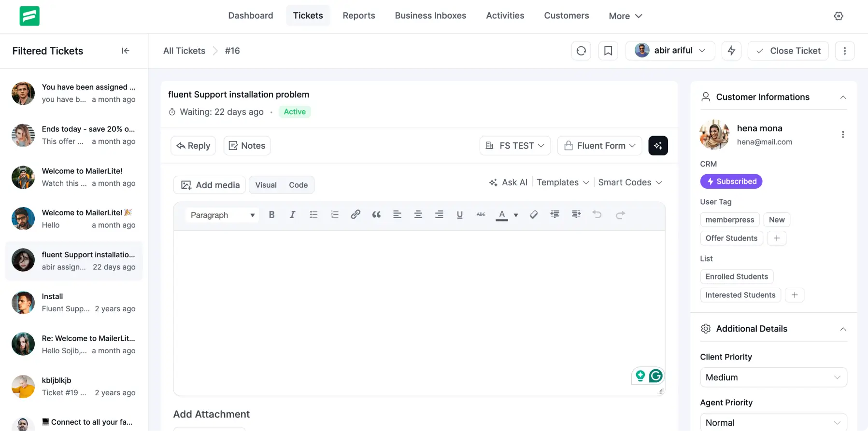The image size is (868, 431).
Task: Insert a hyperlink
Action: pyautogui.click(x=355, y=215)
